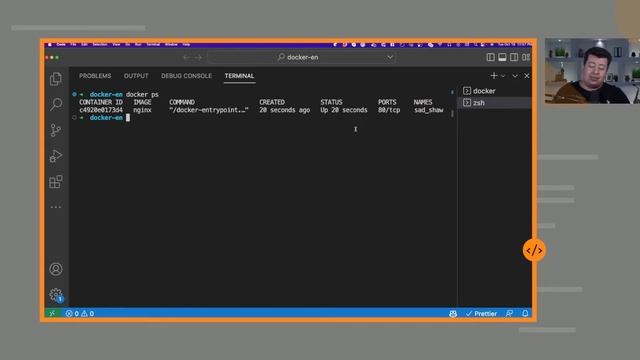Screen dimensions: 640x360
Task: Create a new terminal with plus icon
Action: (494, 76)
